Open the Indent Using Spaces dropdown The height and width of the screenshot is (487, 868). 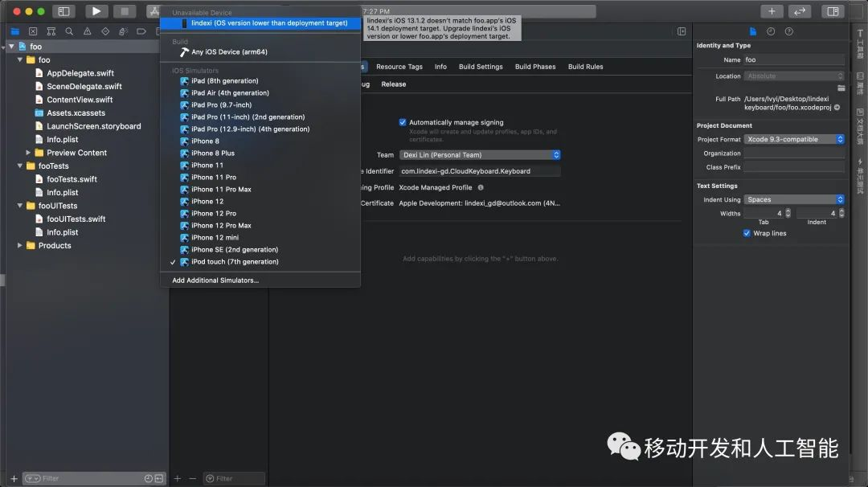[x=794, y=200]
